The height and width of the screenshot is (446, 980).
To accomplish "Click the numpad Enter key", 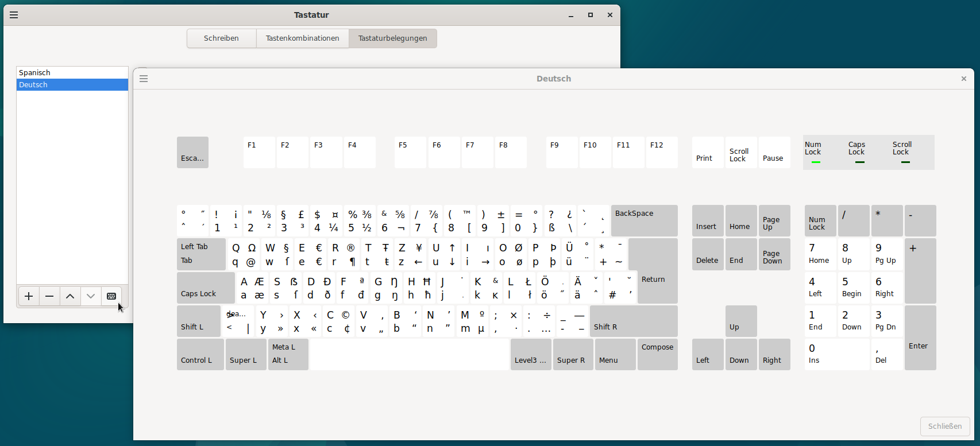I will [x=920, y=338].
